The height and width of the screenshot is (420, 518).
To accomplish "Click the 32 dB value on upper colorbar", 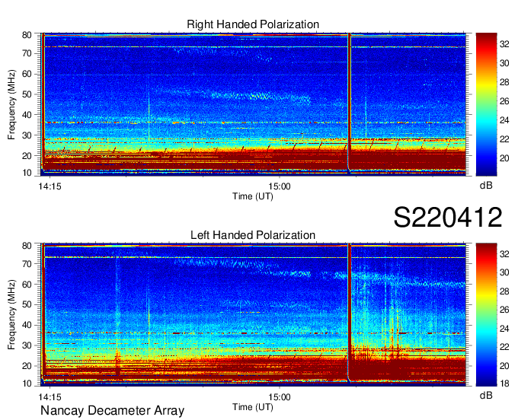I will (504, 44).
